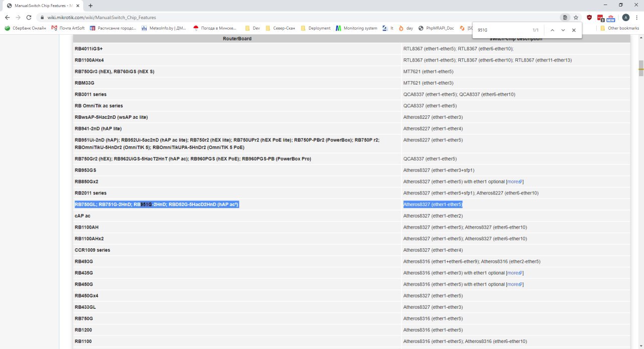The height and width of the screenshot is (349, 644).
Task: Click the vertical page scrollbar thumb
Action: (x=641, y=68)
